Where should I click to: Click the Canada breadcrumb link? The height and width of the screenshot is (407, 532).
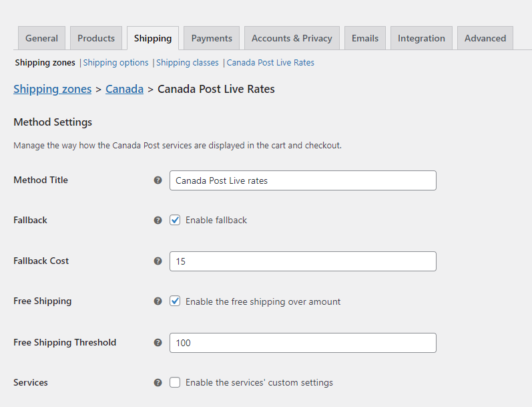point(125,89)
